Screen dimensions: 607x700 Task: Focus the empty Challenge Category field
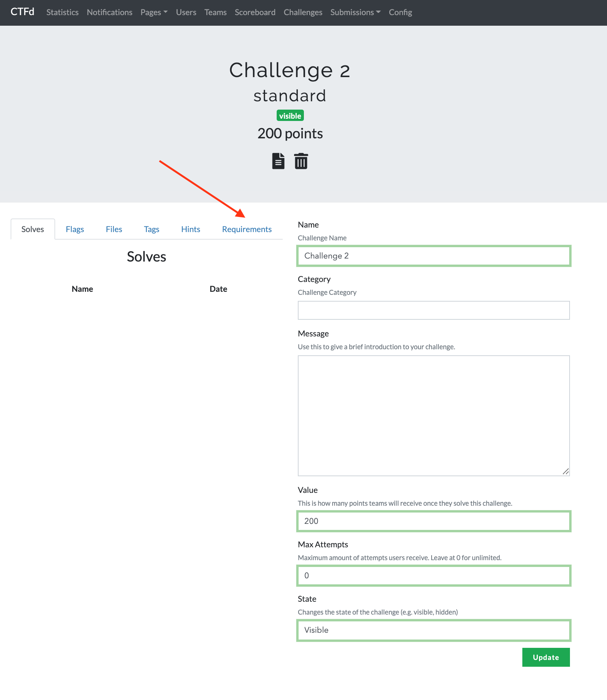[434, 310]
